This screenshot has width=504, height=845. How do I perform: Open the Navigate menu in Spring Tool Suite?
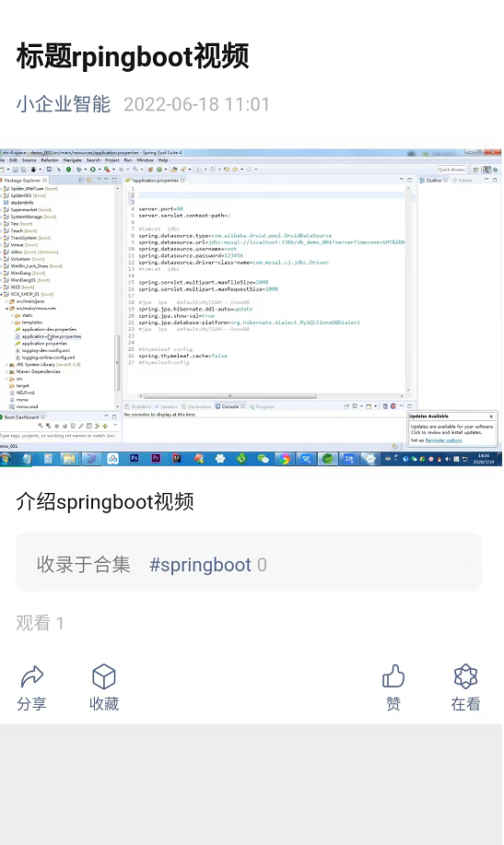72,160
